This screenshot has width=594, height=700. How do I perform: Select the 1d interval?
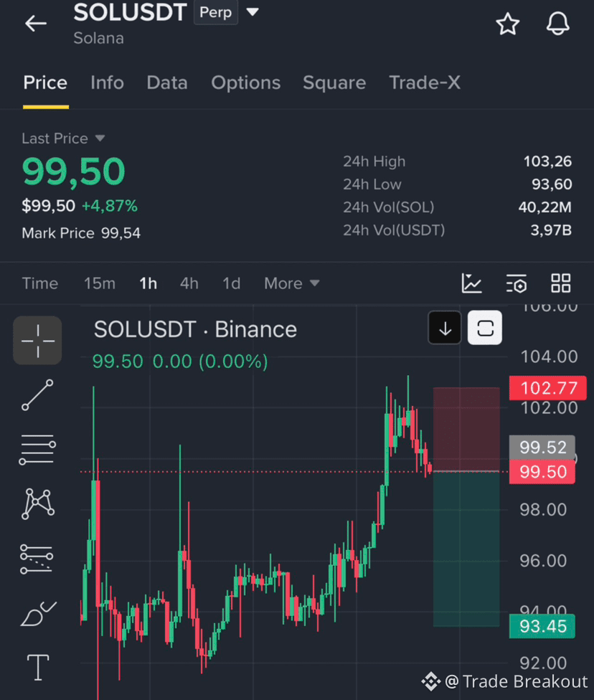[231, 283]
